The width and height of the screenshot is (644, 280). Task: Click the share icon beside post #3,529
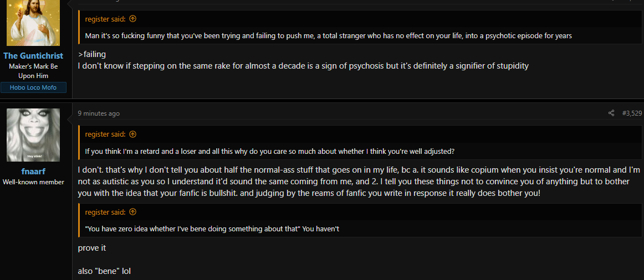pyautogui.click(x=611, y=113)
